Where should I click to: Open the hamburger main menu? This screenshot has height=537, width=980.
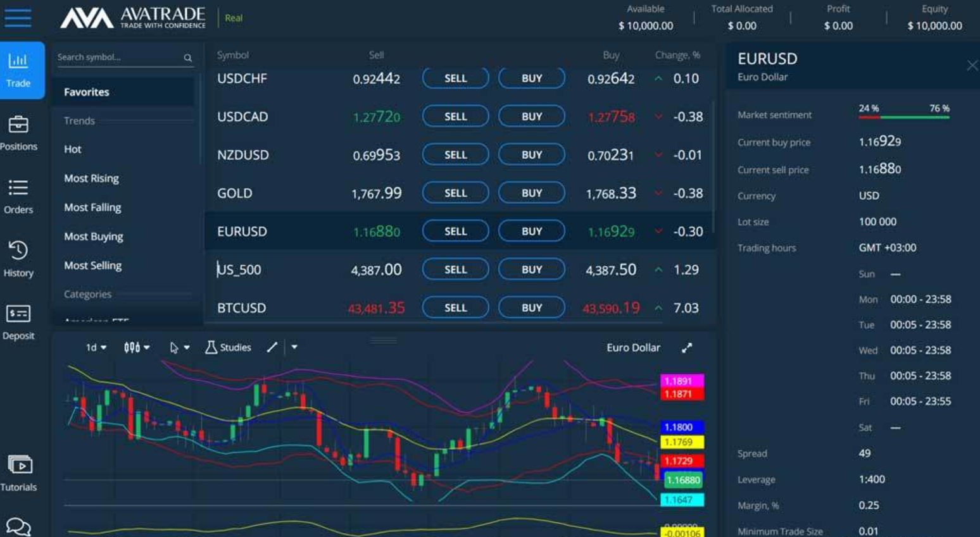[x=18, y=18]
